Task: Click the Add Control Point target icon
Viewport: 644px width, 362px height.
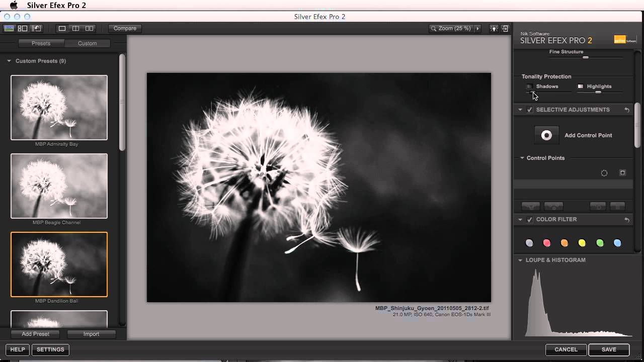Action: pos(546,135)
